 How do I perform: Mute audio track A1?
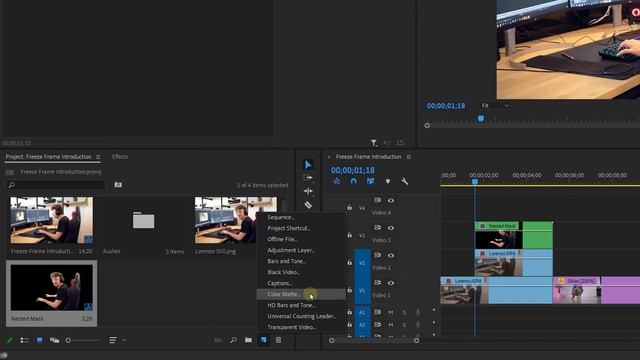(x=391, y=312)
